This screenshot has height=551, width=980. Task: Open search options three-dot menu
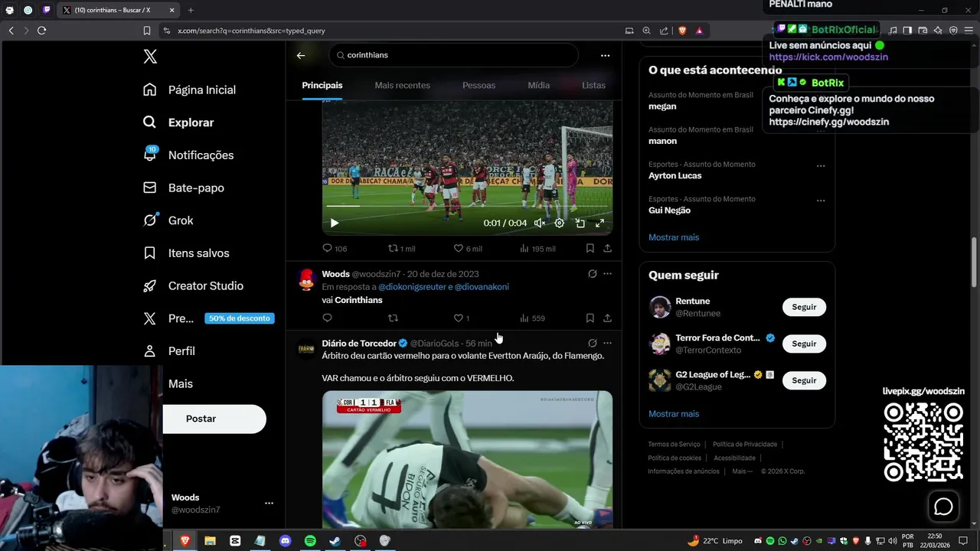[605, 55]
